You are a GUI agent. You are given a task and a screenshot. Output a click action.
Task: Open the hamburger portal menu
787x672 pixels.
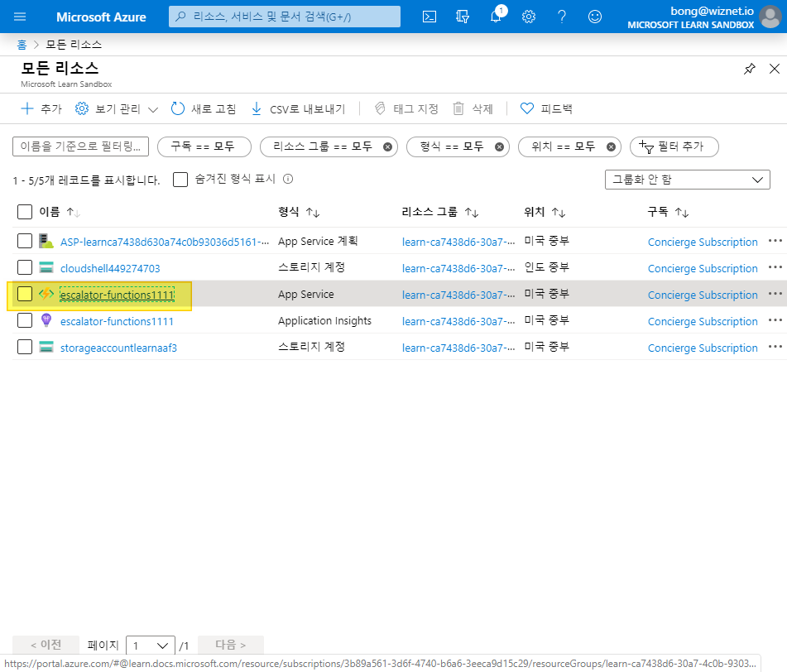20,17
